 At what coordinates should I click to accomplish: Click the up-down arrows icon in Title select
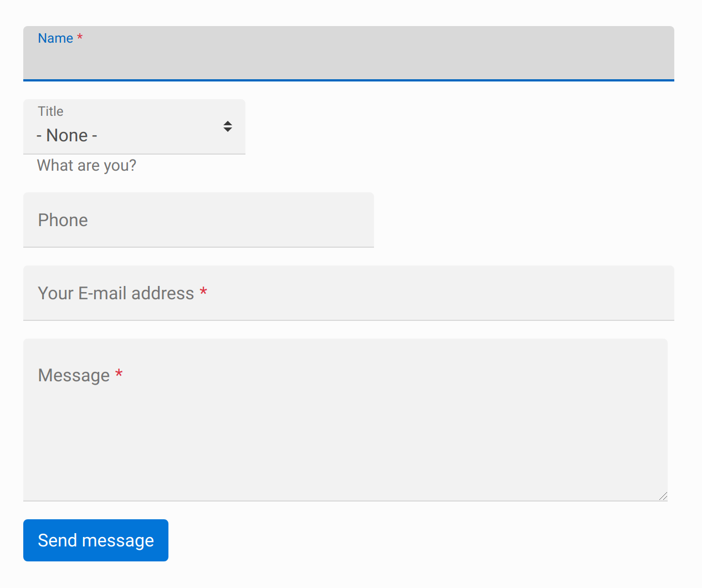[x=228, y=126]
